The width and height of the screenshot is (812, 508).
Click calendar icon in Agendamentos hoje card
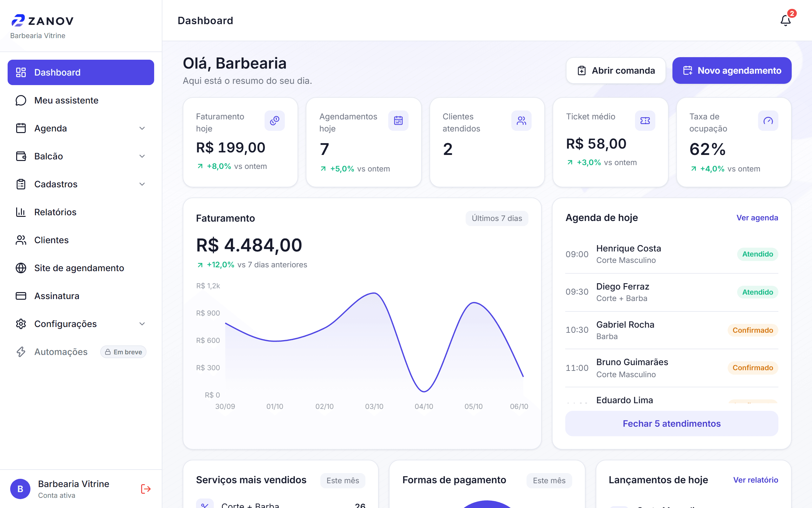398,121
